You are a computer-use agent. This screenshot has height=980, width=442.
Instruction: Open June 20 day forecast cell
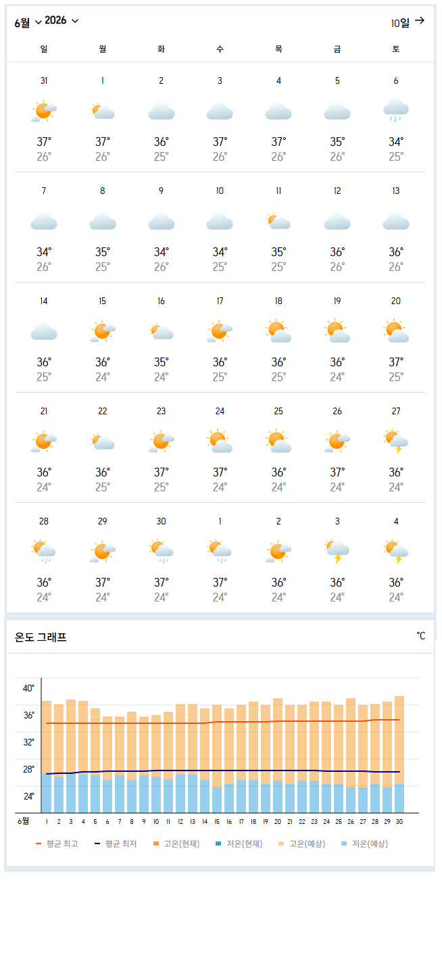click(x=396, y=337)
